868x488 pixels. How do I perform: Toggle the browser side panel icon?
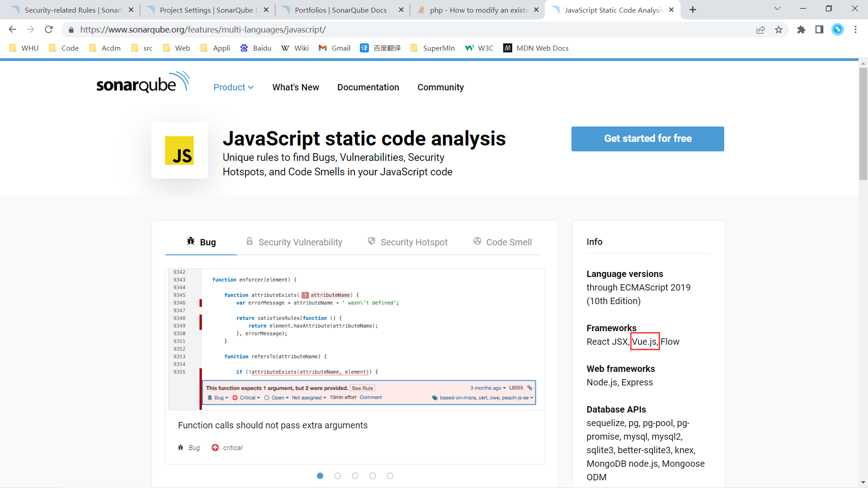pos(819,30)
